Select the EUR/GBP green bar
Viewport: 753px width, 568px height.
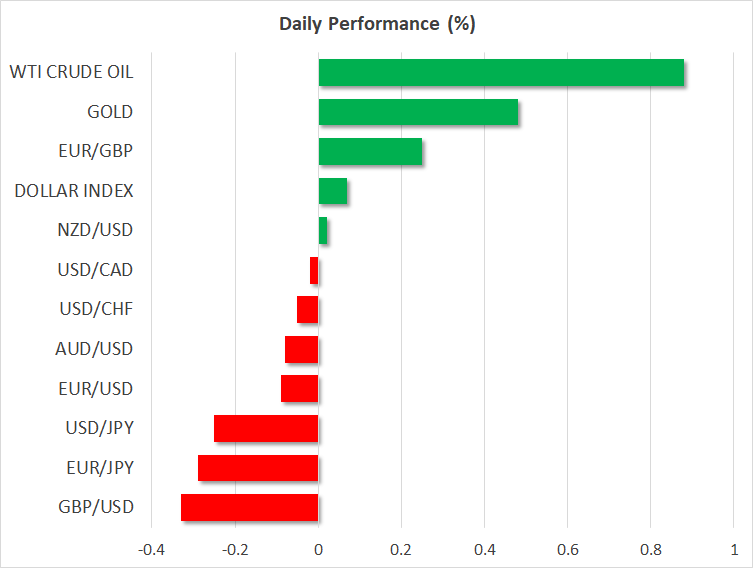(x=370, y=152)
